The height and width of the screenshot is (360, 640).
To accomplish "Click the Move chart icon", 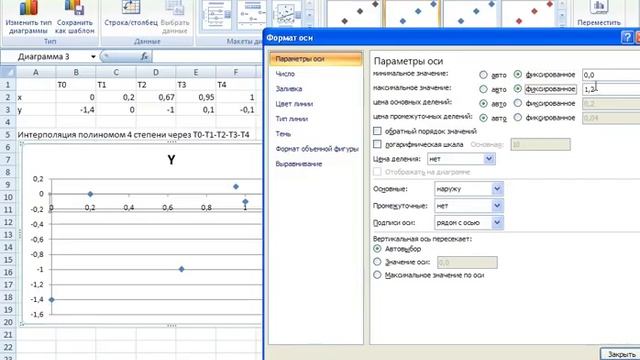I will 599,7.
